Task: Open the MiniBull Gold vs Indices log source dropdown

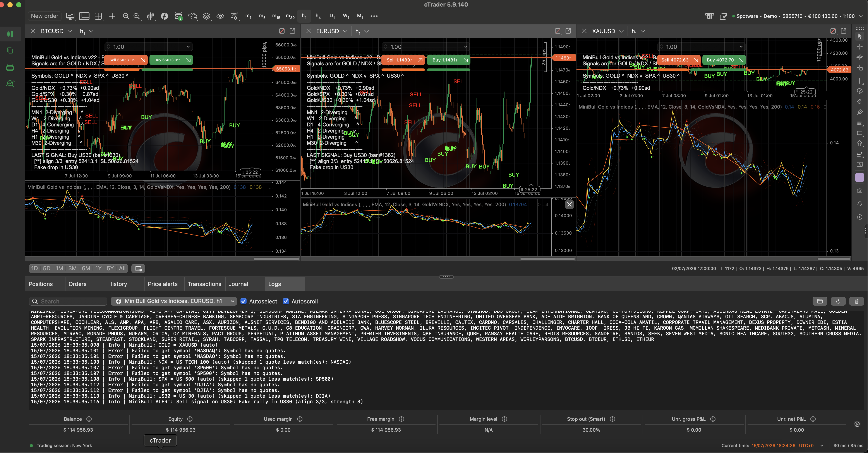Action: tap(174, 301)
